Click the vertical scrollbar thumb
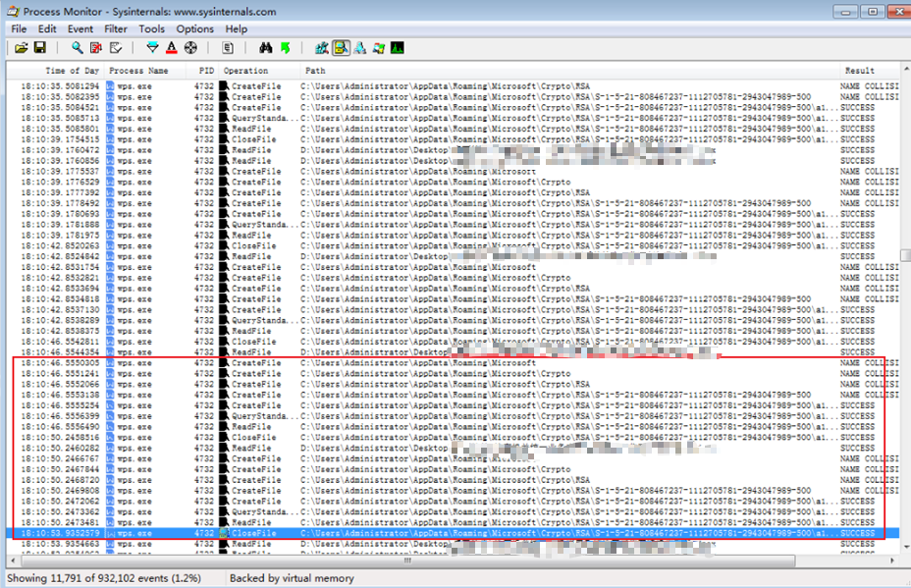 pyautogui.click(x=905, y=255)
